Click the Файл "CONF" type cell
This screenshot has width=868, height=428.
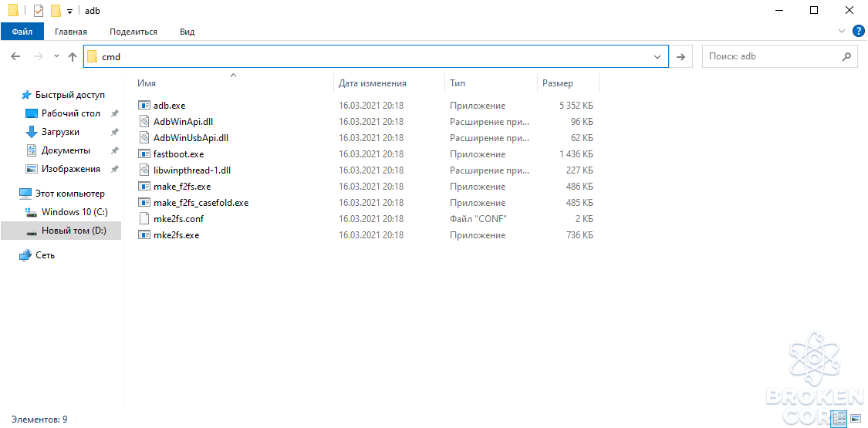478,219
